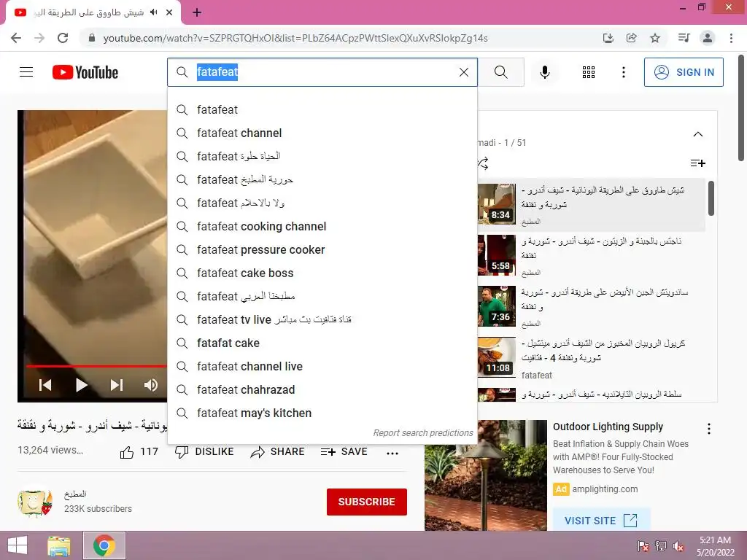Reload the YouTube page
747x560 pixels.
coord(63,38)
